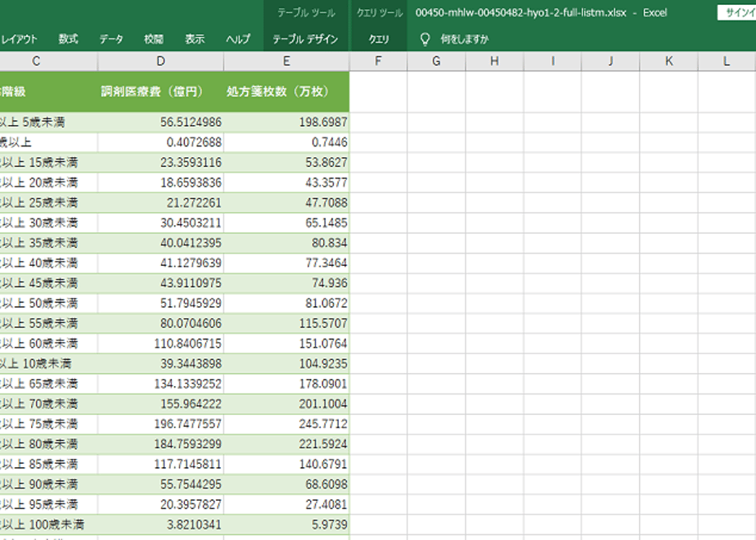Select cell with value 140.6791
This screenshot has height=540, width=756.
pyautogui.click(x=286, y=464)
